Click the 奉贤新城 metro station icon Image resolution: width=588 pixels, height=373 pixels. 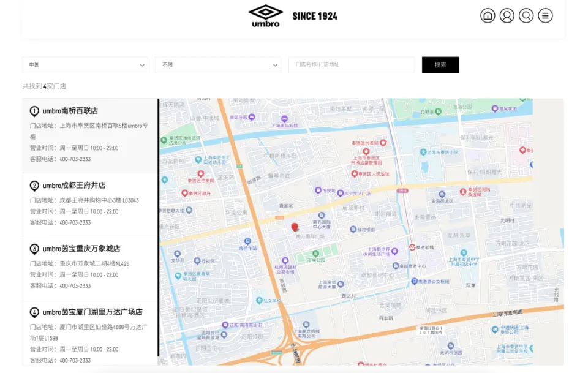click(x=412, y=247)
